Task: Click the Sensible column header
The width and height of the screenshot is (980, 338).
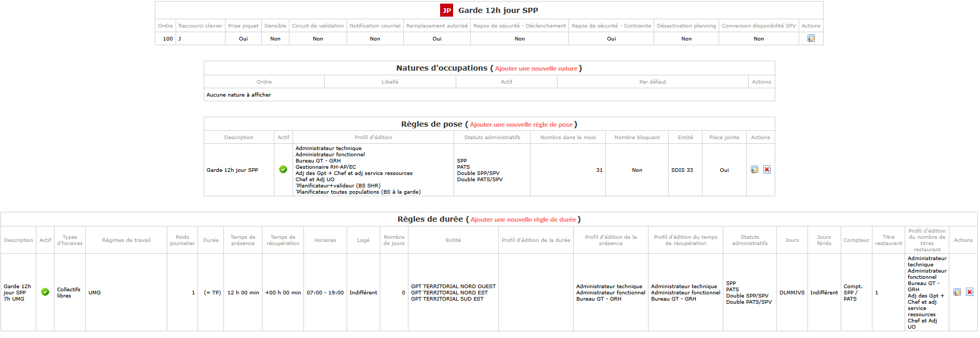Action: pyautogui.click(x=275, y=26)
